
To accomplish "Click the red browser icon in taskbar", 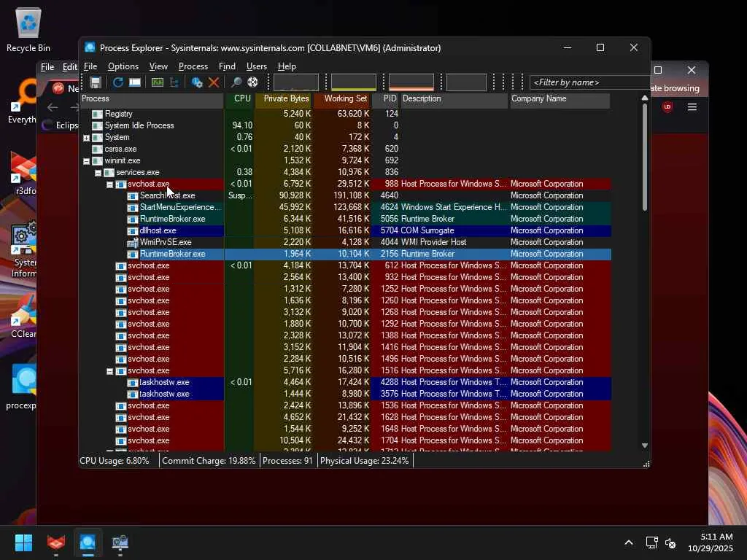I will tap(55, 542).
